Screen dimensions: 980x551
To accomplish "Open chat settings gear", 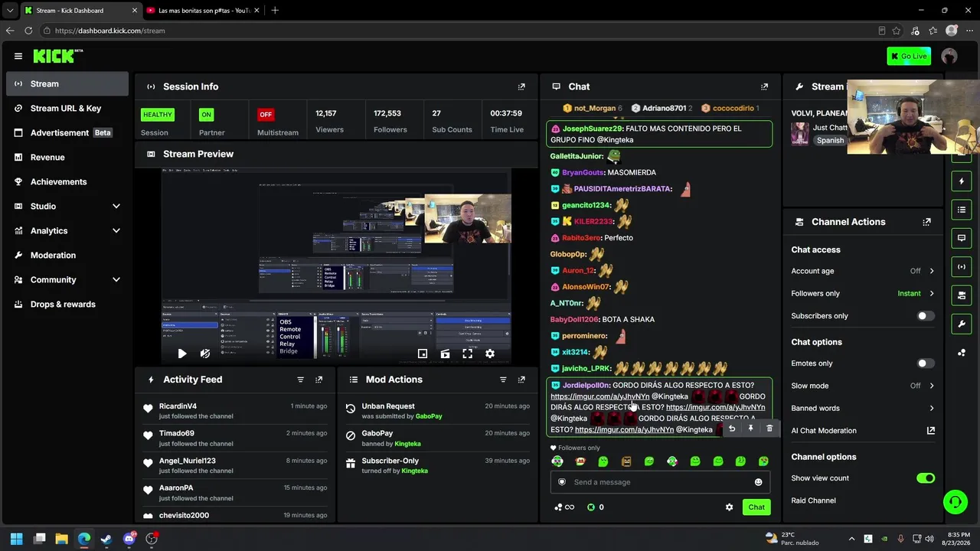I will click(x=729, y=507).
